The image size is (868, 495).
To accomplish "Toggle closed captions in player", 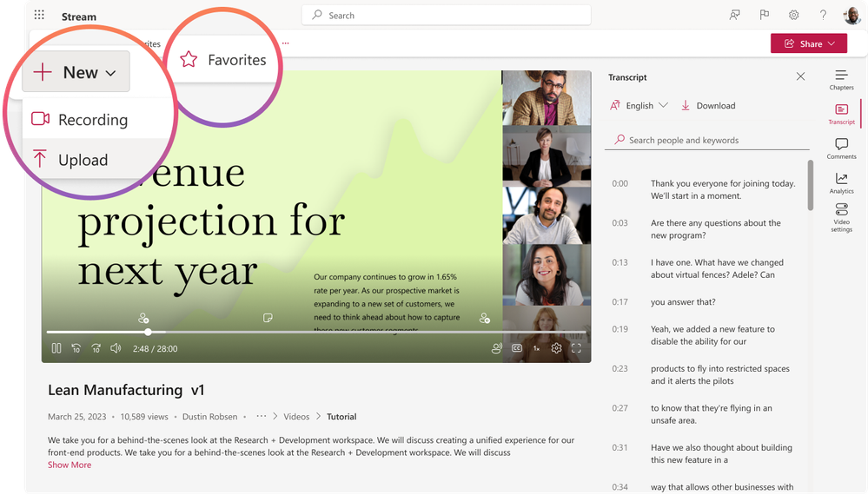I will click(516, 348).
